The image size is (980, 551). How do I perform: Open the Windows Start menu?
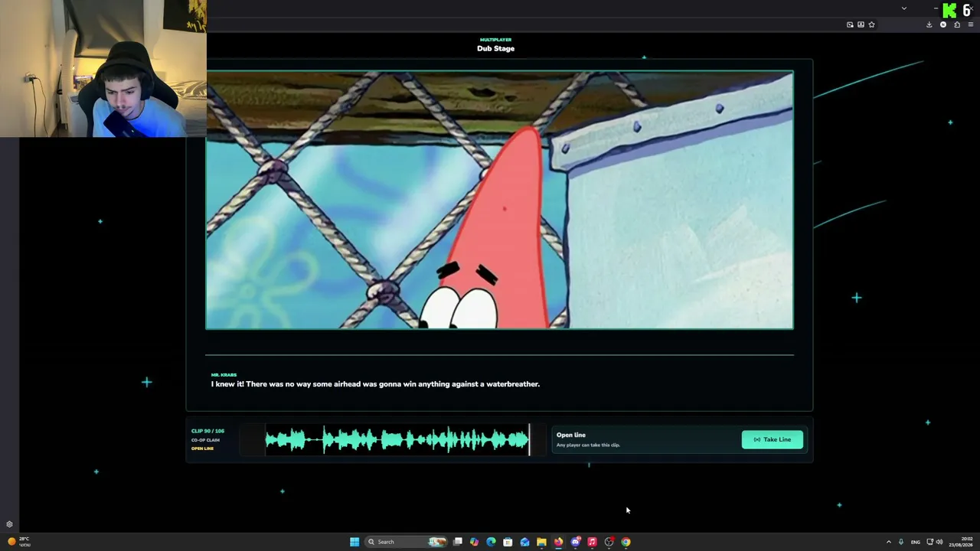pos(354,542)
